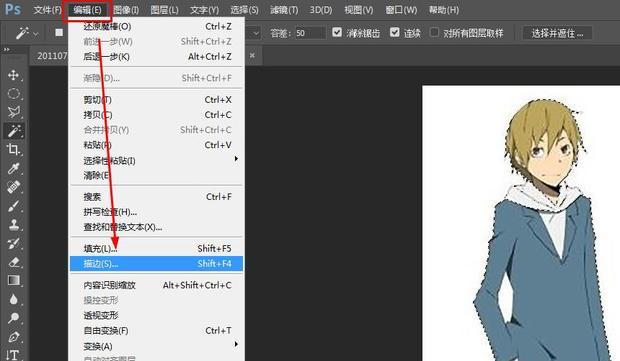
Task: Select the Pen tool
Action: point(14,336)
